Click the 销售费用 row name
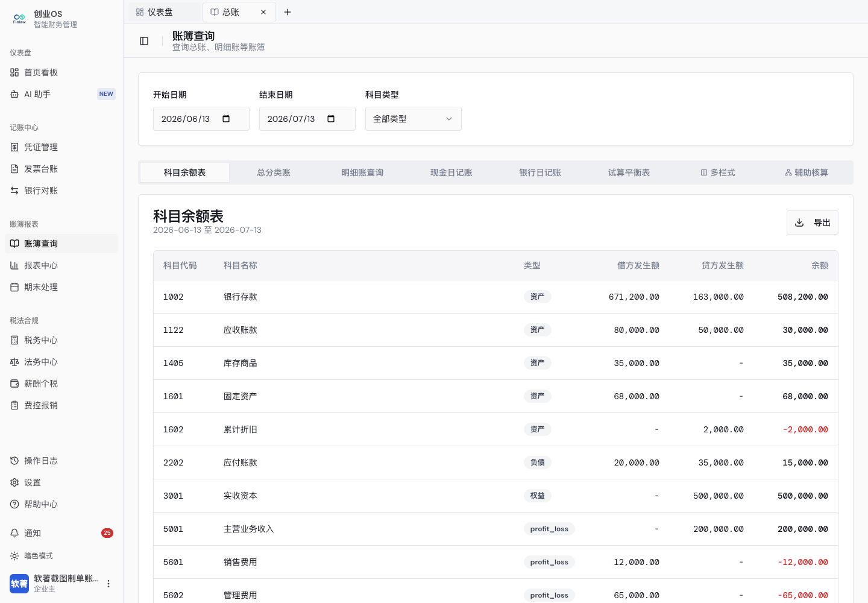Viewport: 868px width, 603px height. click(241, 562)
